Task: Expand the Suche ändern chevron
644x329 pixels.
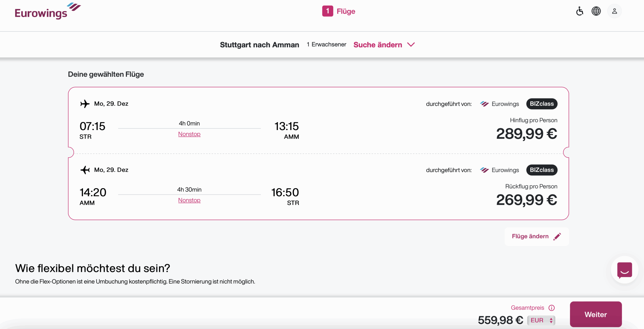Action: (x=411, y=45)
